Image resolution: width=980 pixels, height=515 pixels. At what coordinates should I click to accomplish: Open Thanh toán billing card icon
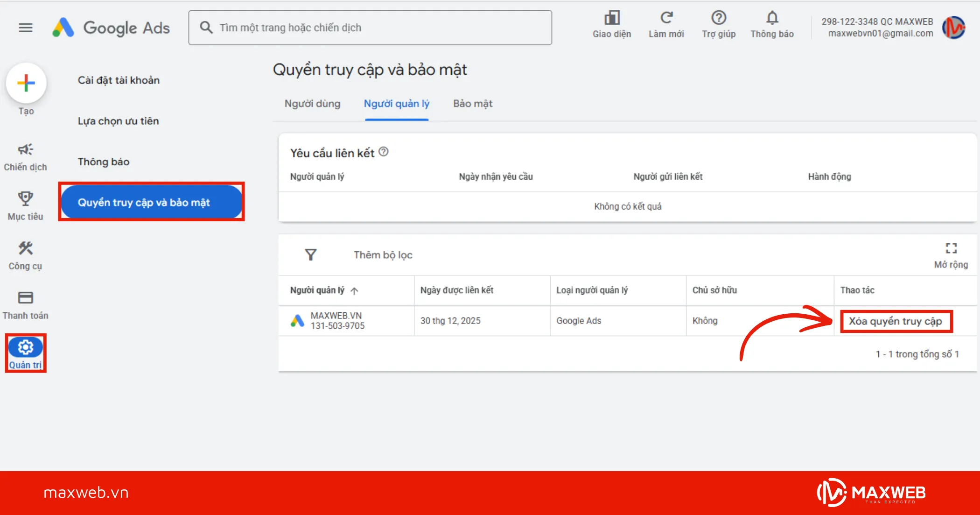click(26, 297)
